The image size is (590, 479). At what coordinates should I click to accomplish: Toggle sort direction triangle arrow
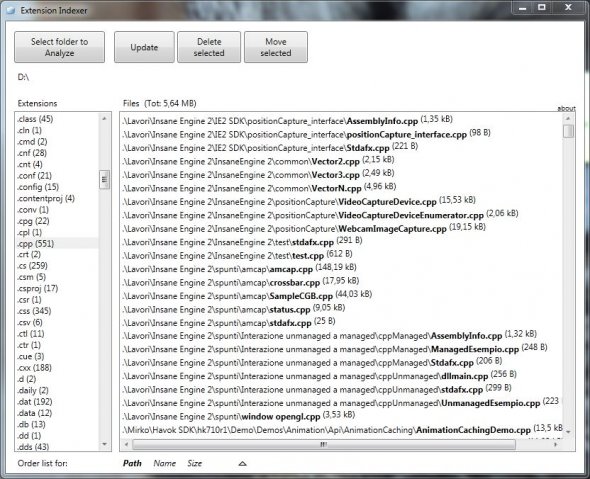pyautogui.click(x=242, y=464)
